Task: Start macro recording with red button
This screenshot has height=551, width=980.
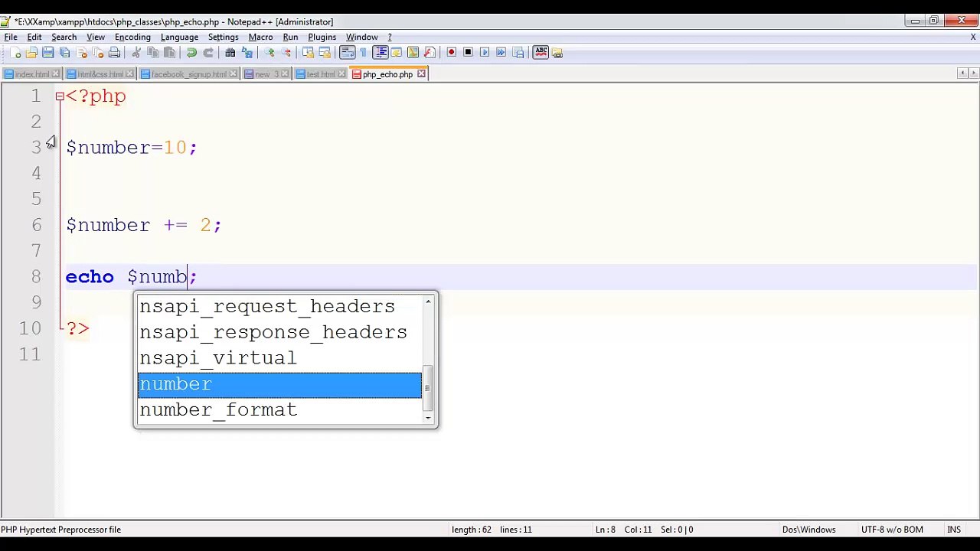Action: point(451,53)
